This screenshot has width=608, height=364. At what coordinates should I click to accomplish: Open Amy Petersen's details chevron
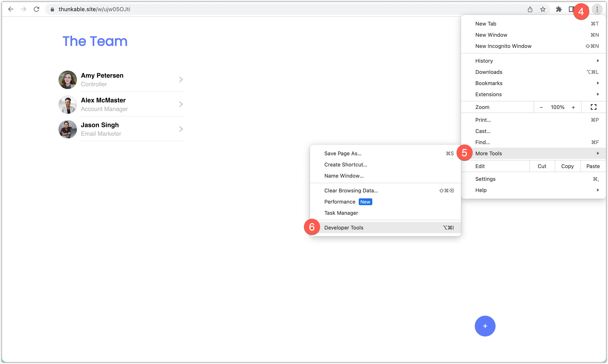(181, 80)
